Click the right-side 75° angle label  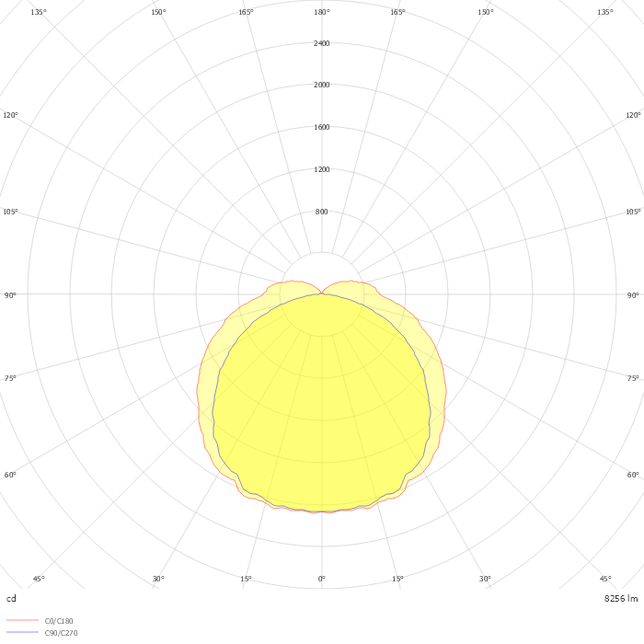click(633, 378)
